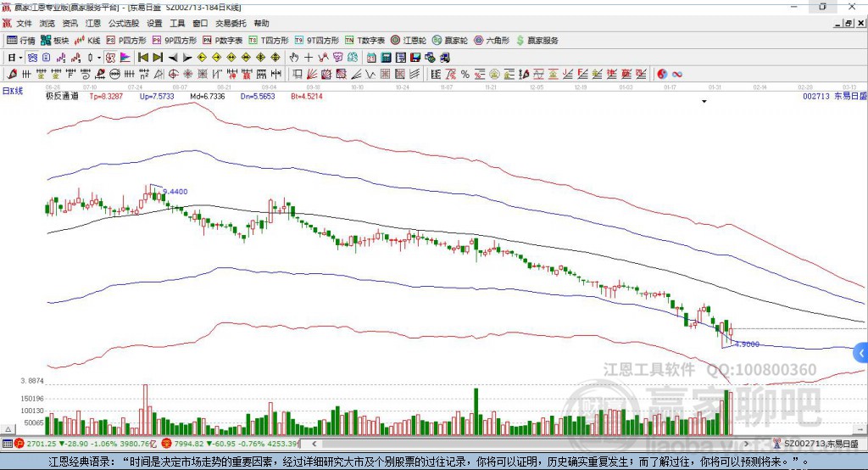This screenshot has width=868, height=470.
Task: Jump to last bar with skip-end arrow
Action: pos(158,58)
